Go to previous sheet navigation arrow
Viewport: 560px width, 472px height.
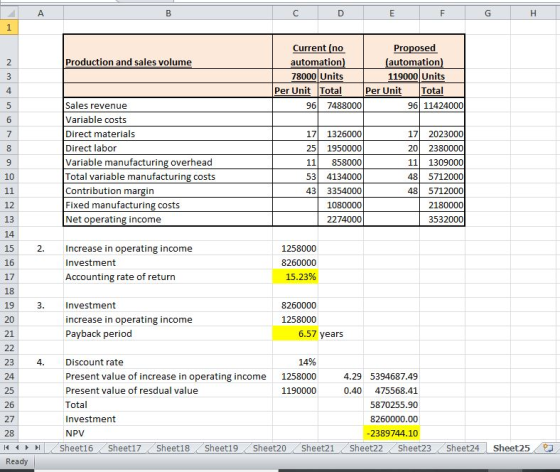click(16, 447)
